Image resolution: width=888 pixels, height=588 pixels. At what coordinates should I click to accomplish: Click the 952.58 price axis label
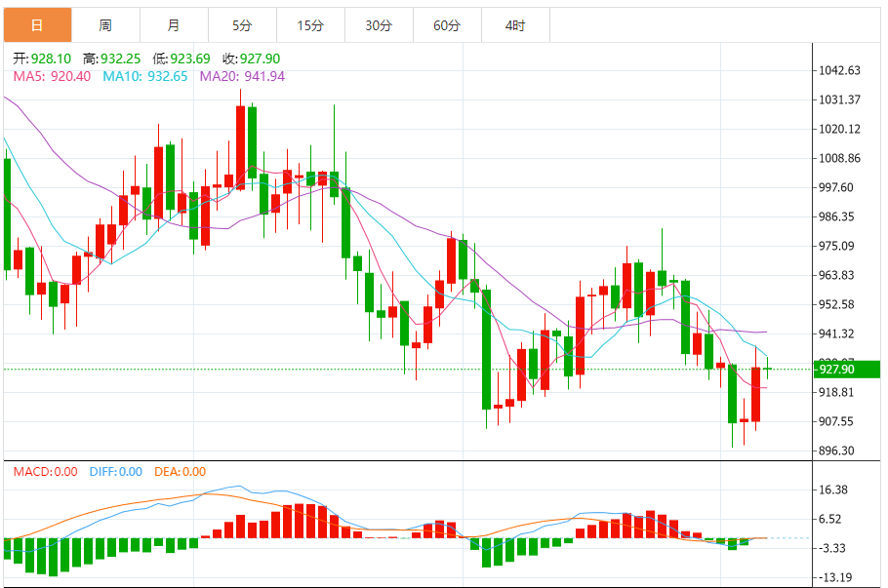point(836,304)
